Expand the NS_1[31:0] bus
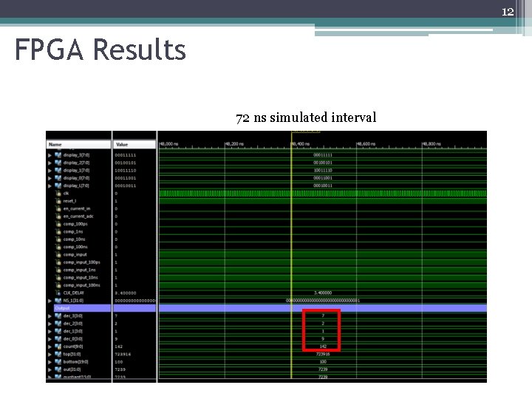This screenshot has width=532, height=399. 50,301
